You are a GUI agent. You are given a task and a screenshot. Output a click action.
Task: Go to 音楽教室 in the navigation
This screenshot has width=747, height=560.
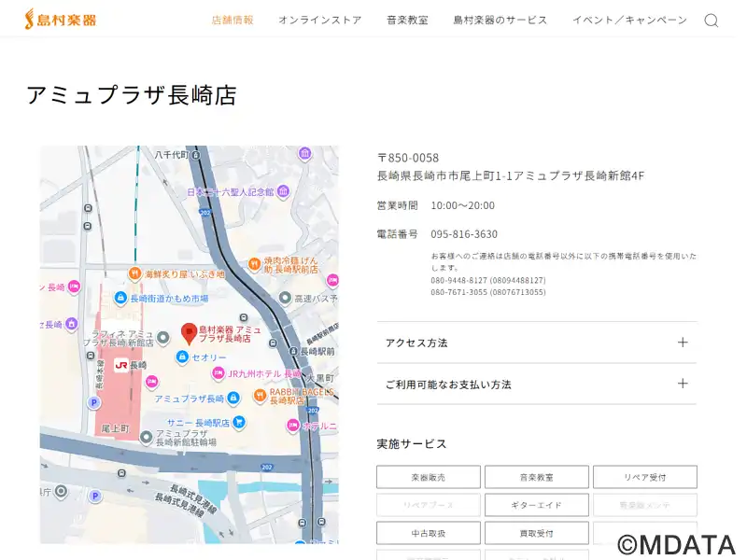click(x=407, y=20)
